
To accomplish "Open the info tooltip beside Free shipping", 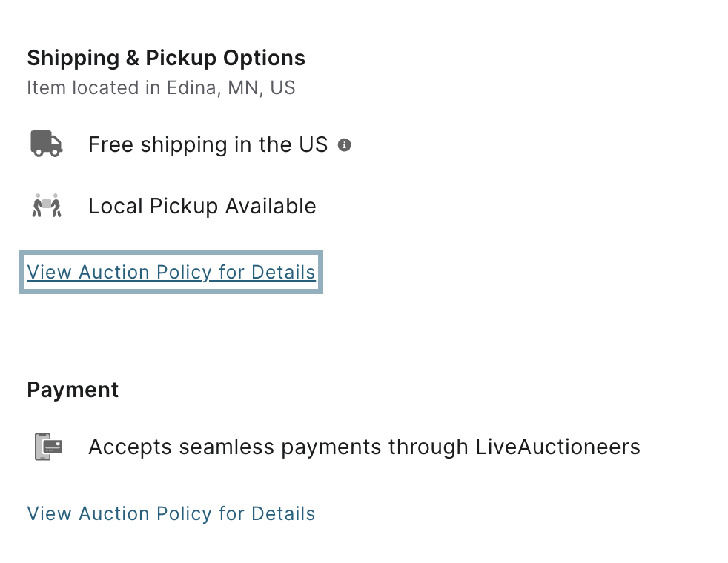I will [344, 145].
